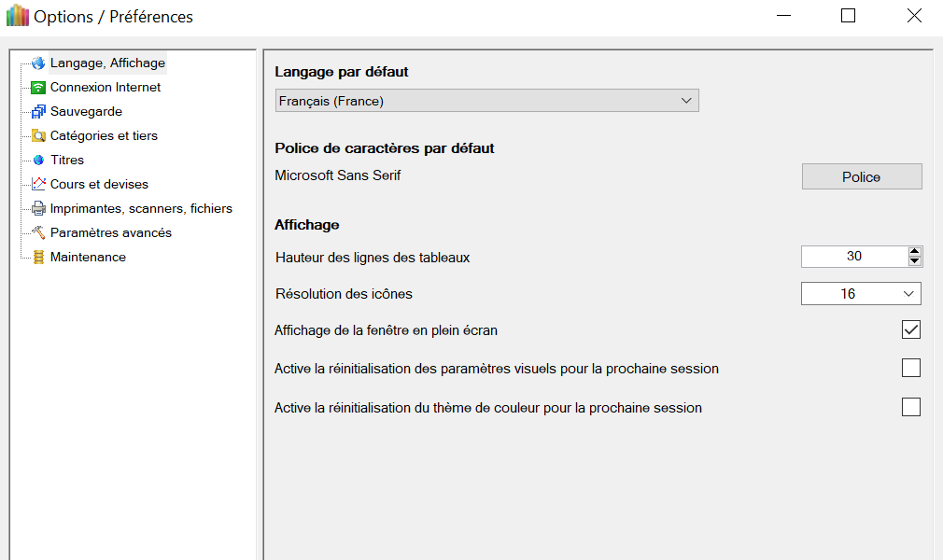Click the database icon for Maintenance
Viewport: 943px width, 560px height.
click(38, 258)
